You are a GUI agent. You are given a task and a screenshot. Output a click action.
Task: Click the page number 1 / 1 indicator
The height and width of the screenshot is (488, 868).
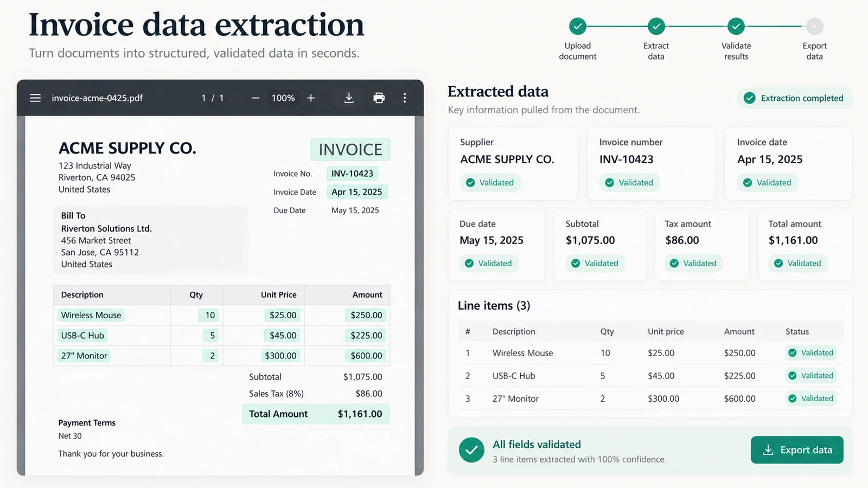pyautogui.click(x=213, y=98)
